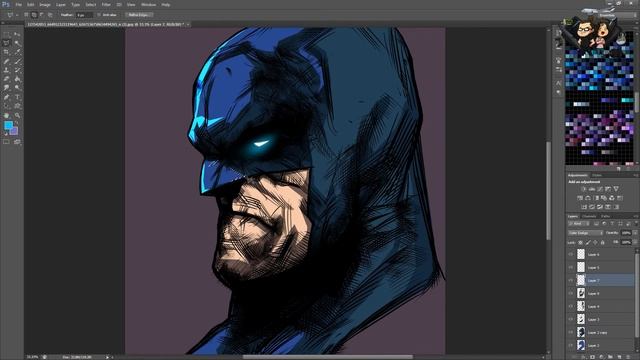Select the Dodge tool
Viewport: 640px width, 360px height.
pos(17,88)
